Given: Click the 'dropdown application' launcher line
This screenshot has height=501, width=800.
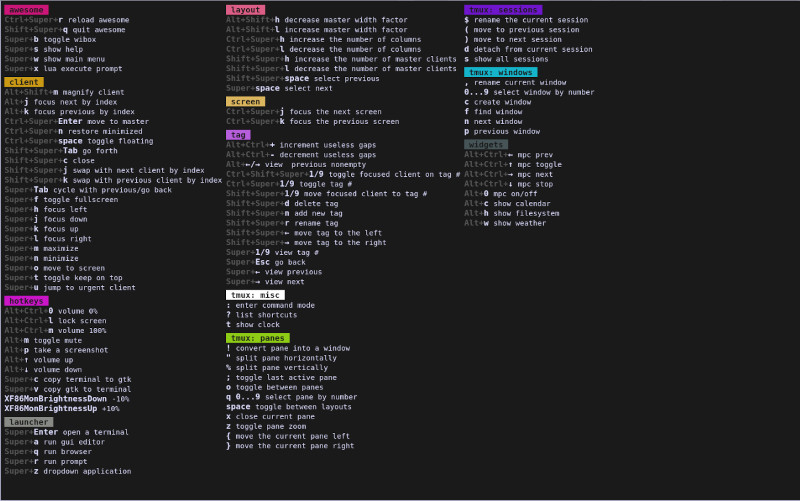Looking at the screenshot, I should [68, 471].
